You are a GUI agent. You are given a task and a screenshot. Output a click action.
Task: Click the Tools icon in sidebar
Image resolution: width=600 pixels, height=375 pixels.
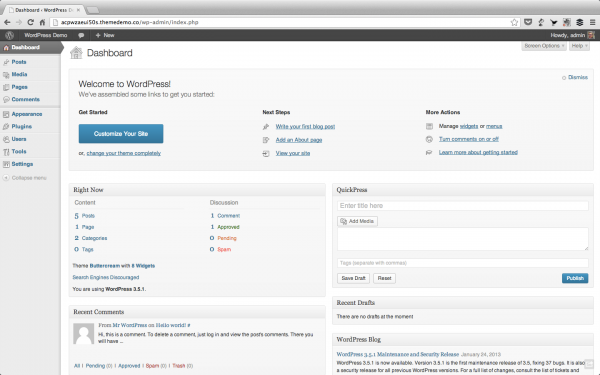click(6, 152)
